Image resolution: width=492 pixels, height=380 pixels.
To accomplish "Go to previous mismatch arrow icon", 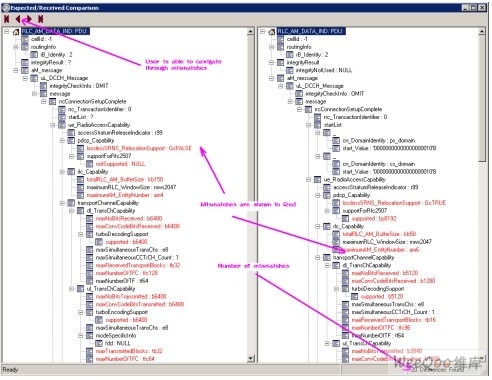I will pos(18,19).
